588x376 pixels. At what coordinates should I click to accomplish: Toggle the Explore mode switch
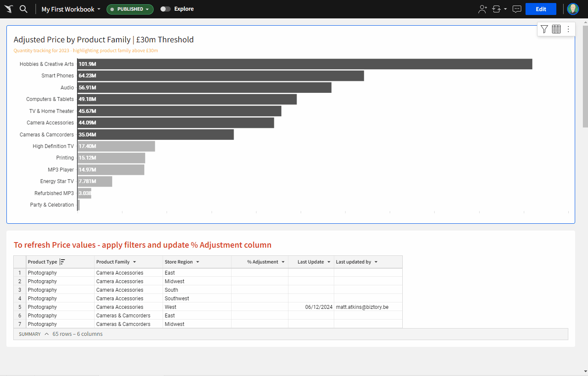point(165,9)
